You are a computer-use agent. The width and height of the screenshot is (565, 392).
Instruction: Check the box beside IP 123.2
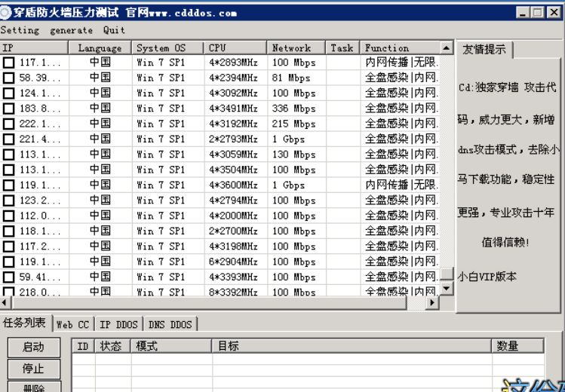click(8, 201)
